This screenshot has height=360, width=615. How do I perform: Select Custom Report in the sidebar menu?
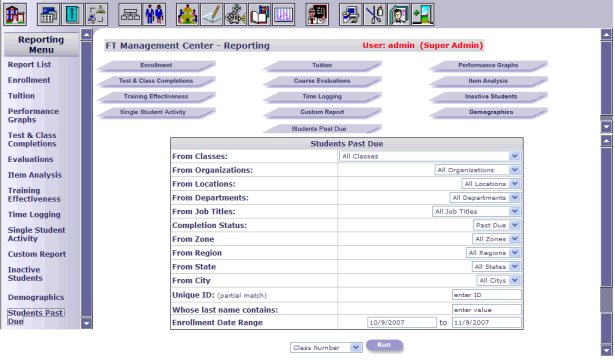pos(37,254)
